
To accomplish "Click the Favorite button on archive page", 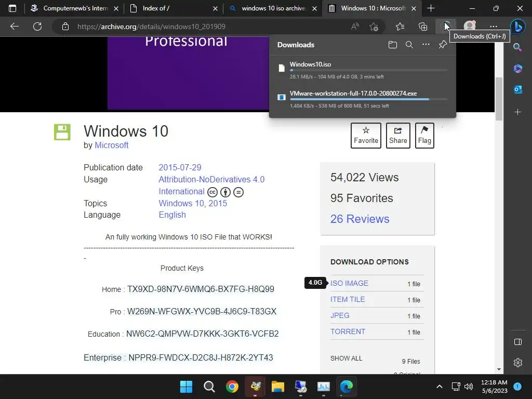I will pos(366,136).
